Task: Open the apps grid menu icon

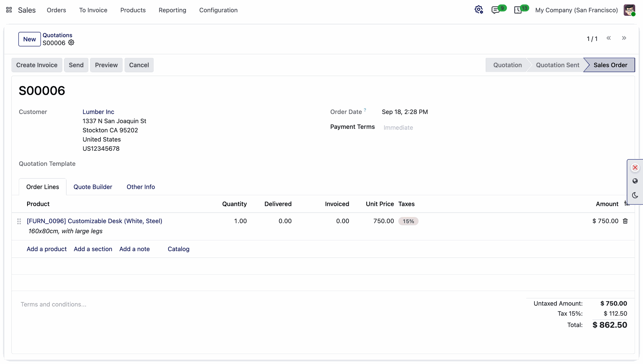Action: tap(9, 10)
